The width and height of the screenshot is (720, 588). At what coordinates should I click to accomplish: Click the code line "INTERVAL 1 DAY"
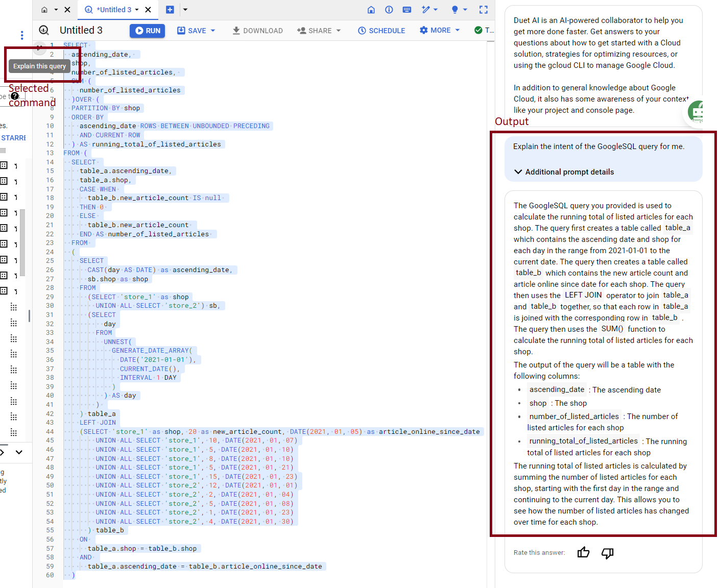click(148, 378)
